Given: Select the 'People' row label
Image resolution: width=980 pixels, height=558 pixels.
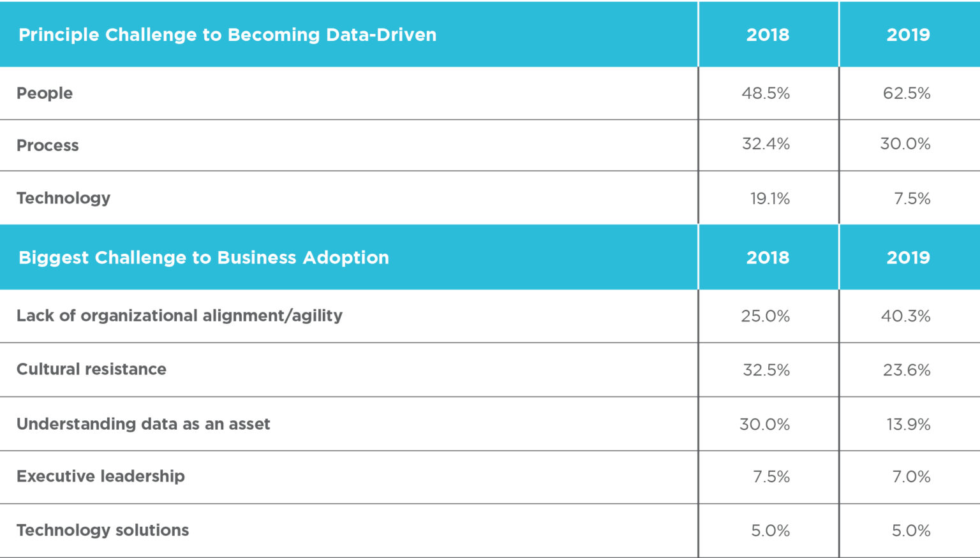Looking at the screenshot, I should coord(45,93).
